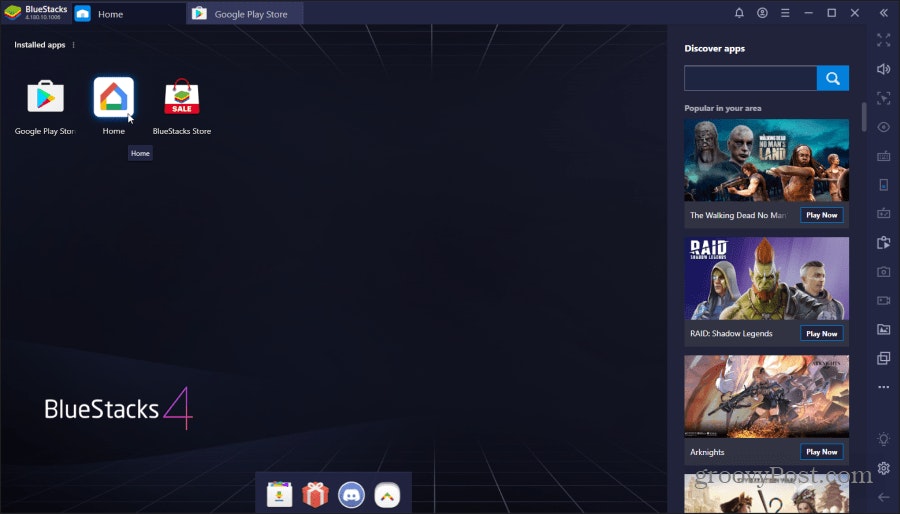Click the Discover apps heading
The height and width of the screenshot is (514, 900).
point(715,48)
